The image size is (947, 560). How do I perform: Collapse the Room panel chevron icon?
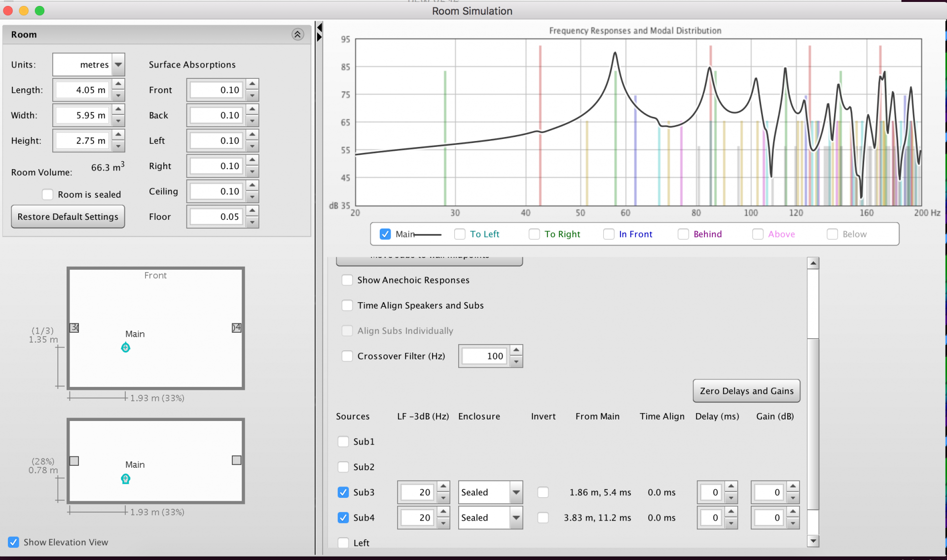297,35
